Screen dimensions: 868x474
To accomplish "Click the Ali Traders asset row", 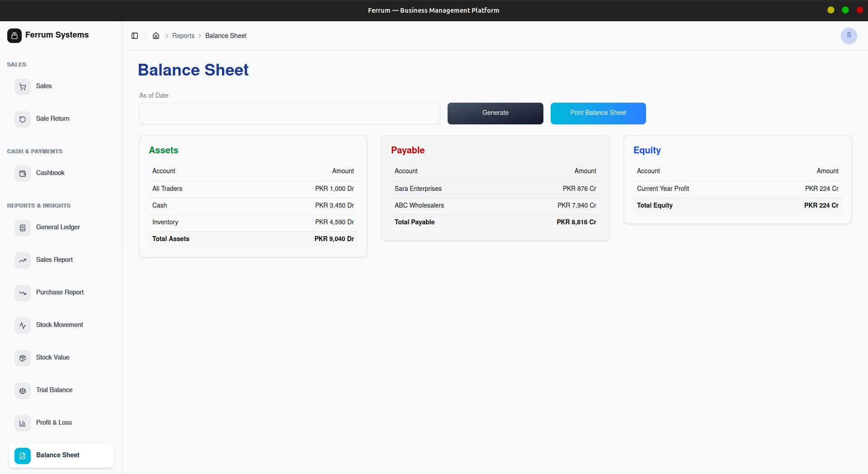I will (253, 189).
